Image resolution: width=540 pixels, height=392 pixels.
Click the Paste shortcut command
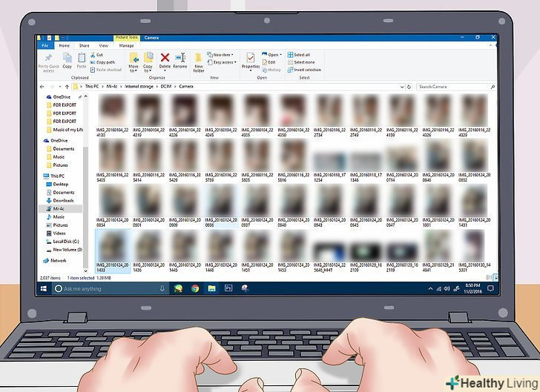coord(106,70)
